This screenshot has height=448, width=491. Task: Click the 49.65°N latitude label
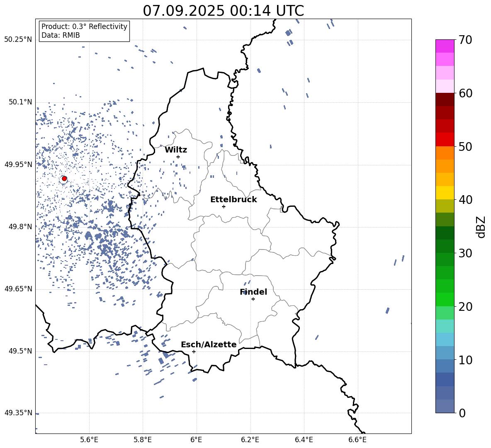18,289
